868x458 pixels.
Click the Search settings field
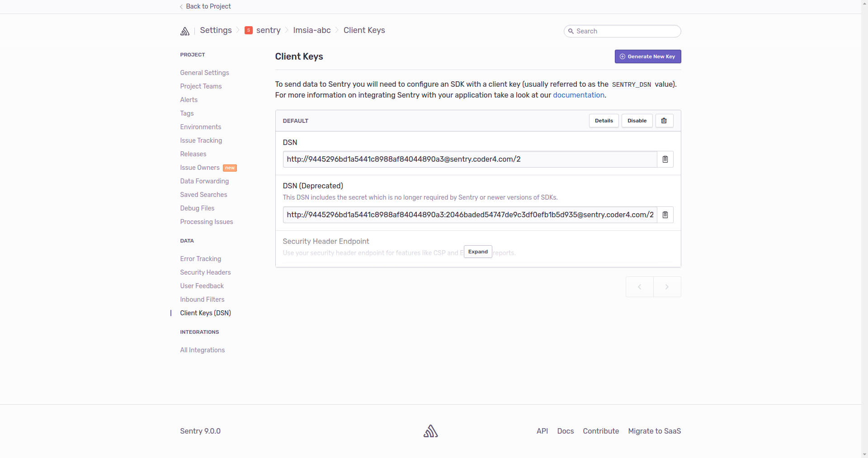pos(626,31)
